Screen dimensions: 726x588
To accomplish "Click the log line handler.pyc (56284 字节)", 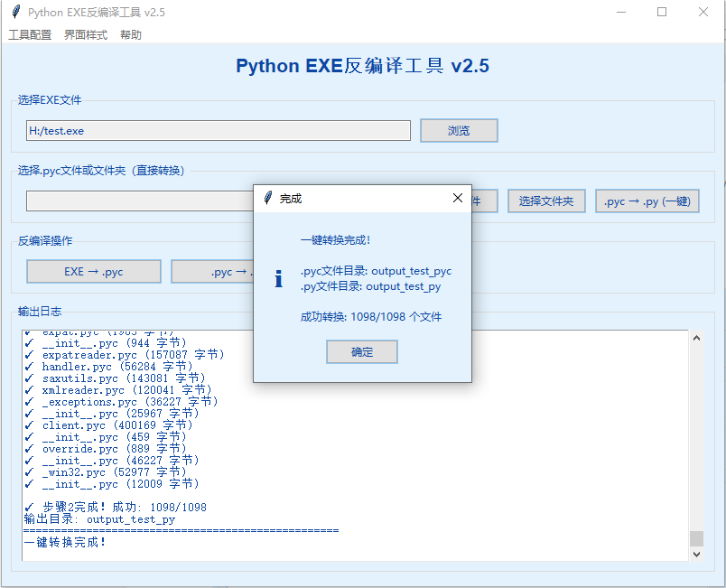I will [108, 367].
